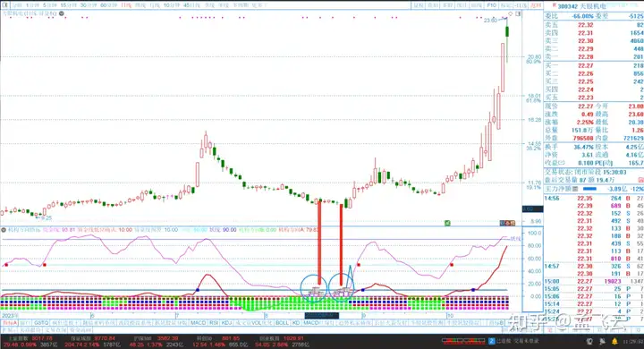This screenshot has height=349, width=644.
Task: Click the top-left chart menu icon
Action: [x=4, y=5]
